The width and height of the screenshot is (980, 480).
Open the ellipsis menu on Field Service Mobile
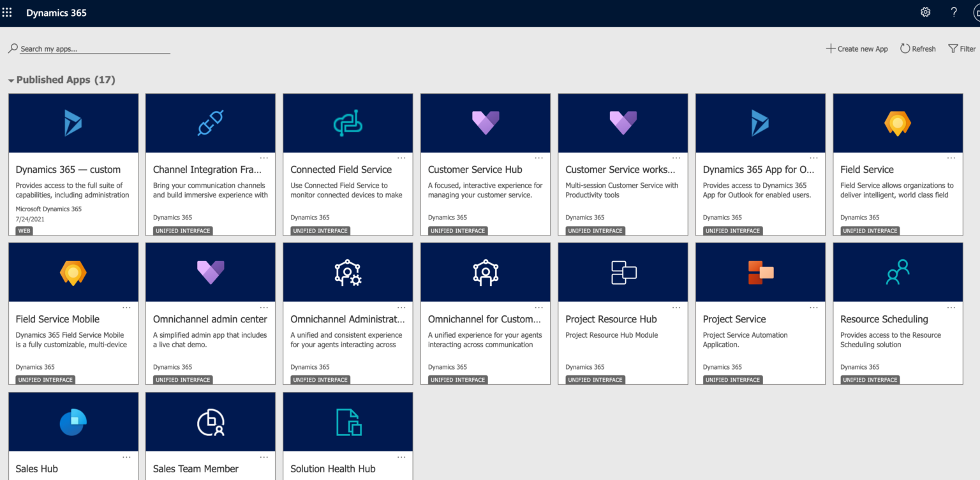pyautogui.click(x=126, y=307)
